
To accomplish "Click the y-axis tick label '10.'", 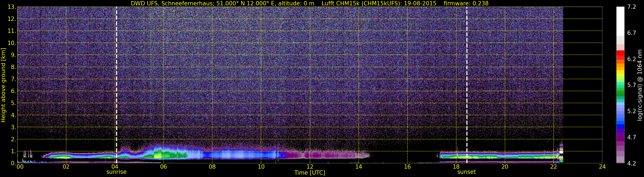I will [12, 43].
